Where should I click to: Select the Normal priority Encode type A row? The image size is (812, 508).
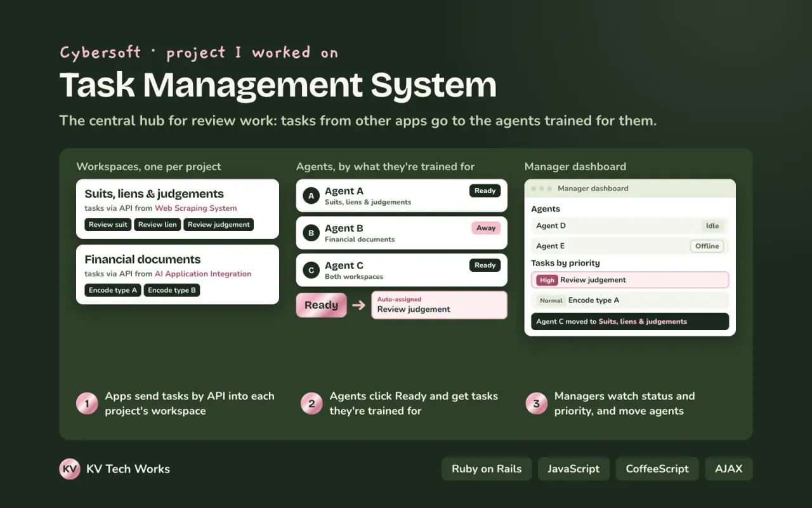[x=630, y=300]
